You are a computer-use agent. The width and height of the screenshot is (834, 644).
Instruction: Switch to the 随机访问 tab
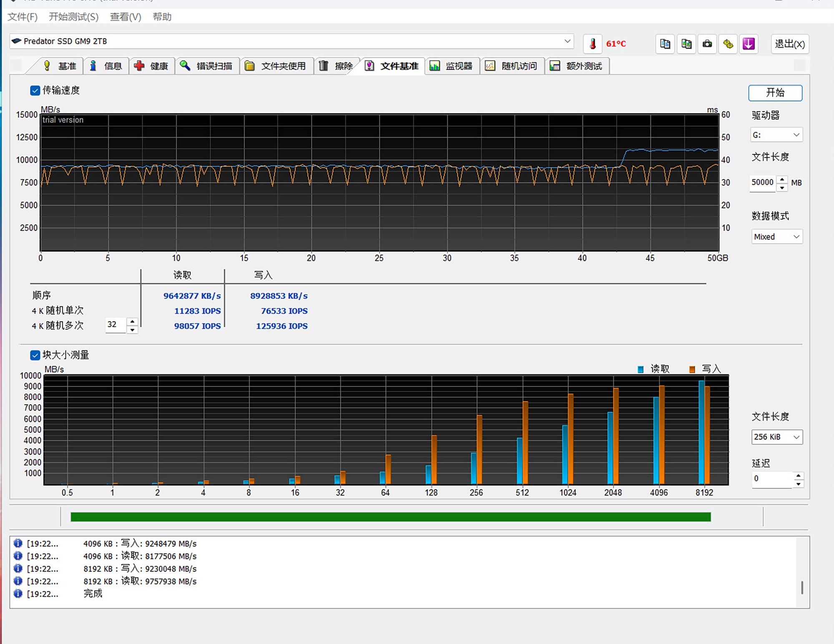click(512, 66)
